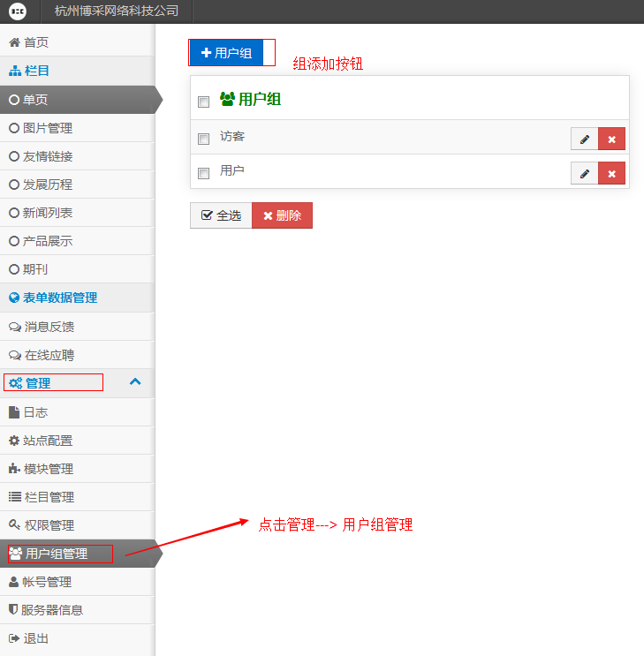Check the 访客 row checkbox
The height and width of the screenshot is (656, 644).
pyautogui.click(x=203, y=139)
